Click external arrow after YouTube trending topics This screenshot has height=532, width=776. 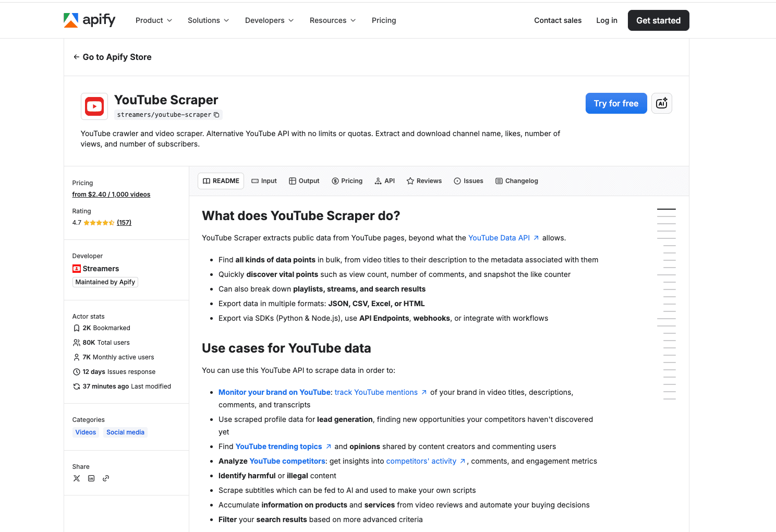[x=329, y=446]
